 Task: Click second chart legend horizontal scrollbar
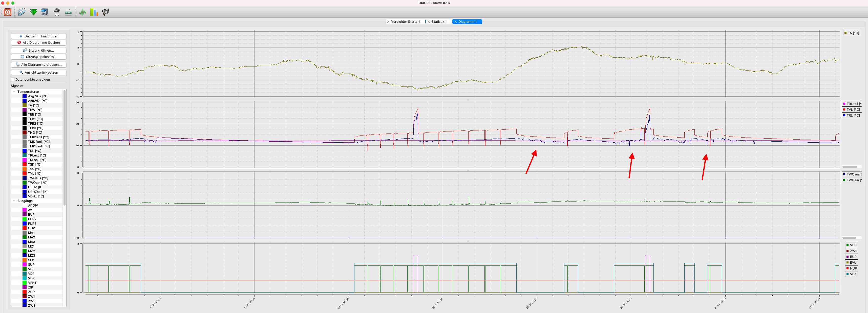click(850, 167)
